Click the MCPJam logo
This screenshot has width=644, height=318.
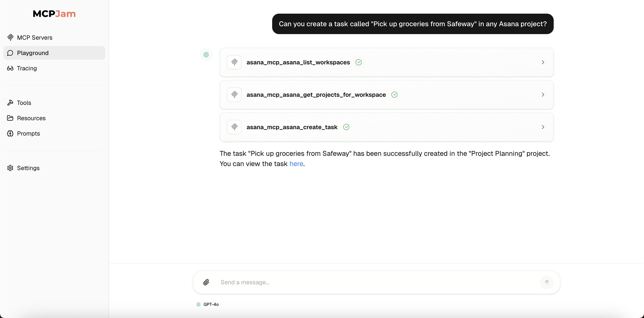(54, 14)
